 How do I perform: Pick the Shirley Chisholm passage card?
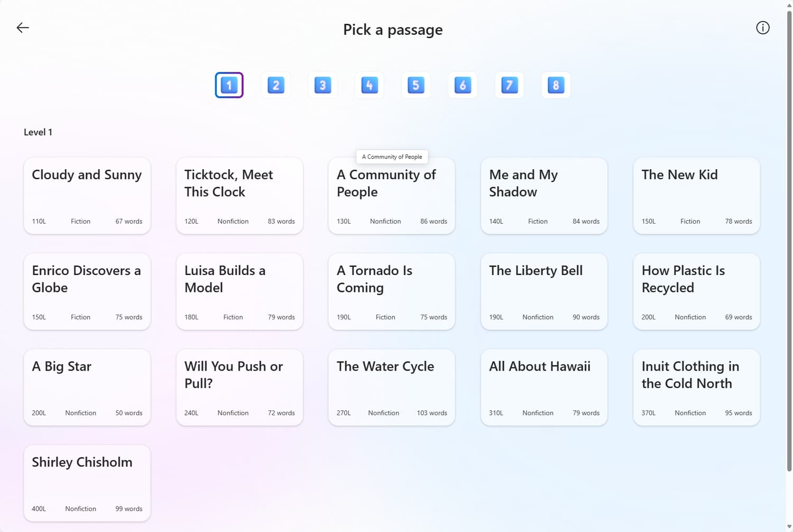click(87, 483)
